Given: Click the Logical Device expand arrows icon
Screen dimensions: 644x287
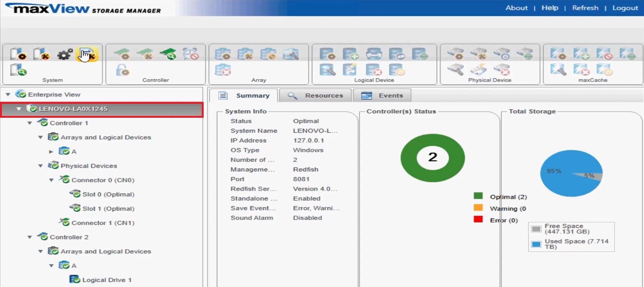Looking at the screenshot, I should [374, 54].
